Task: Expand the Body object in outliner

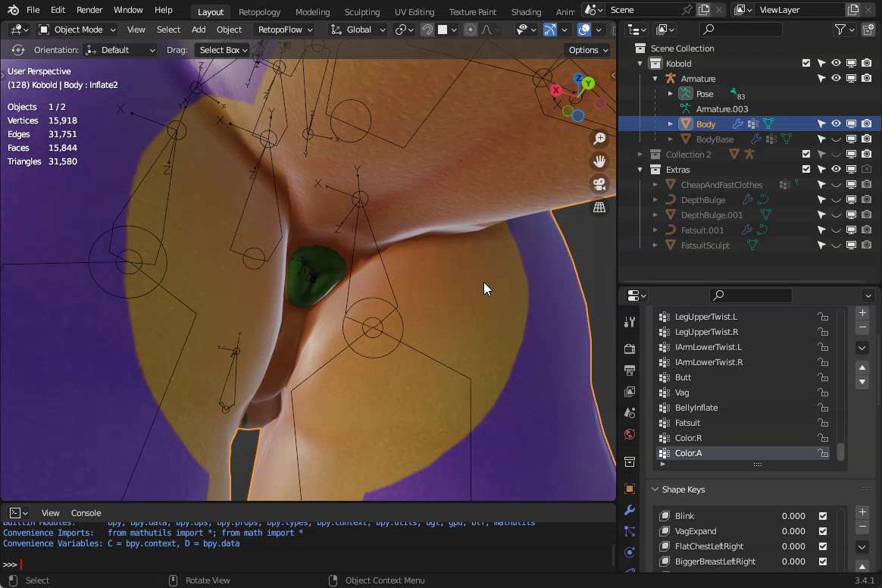Action: click(x=671, y=124)
